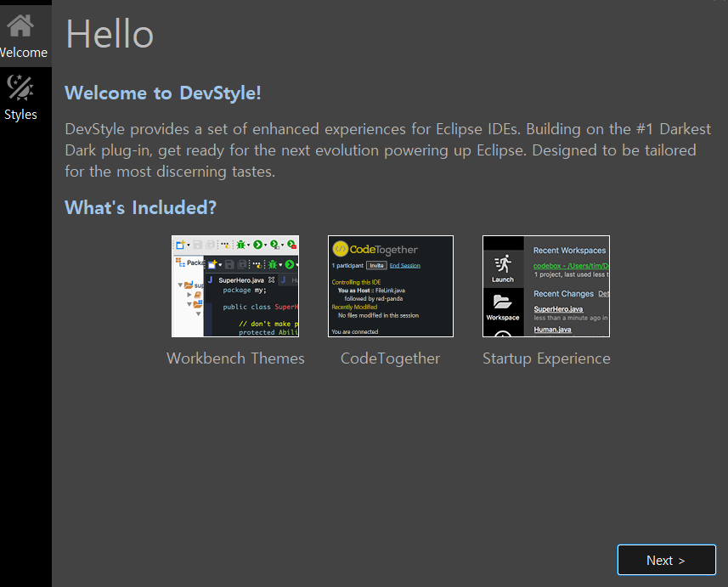
Task: Select the Startup Experience caption
Action: click(x=546, y=358)
